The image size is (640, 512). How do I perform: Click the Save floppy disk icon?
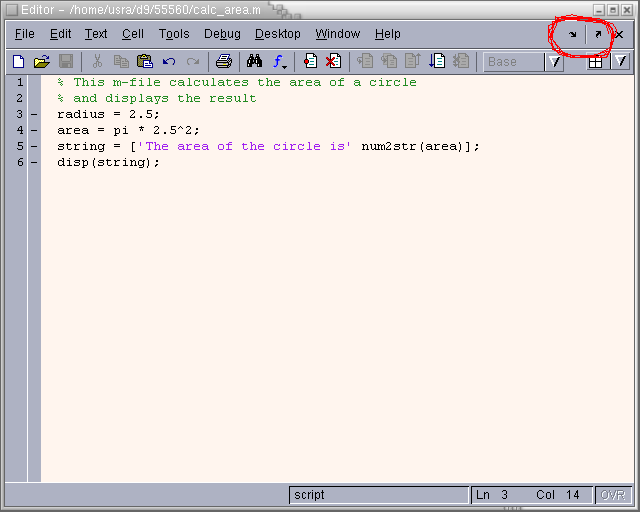(x=66, y=62)
